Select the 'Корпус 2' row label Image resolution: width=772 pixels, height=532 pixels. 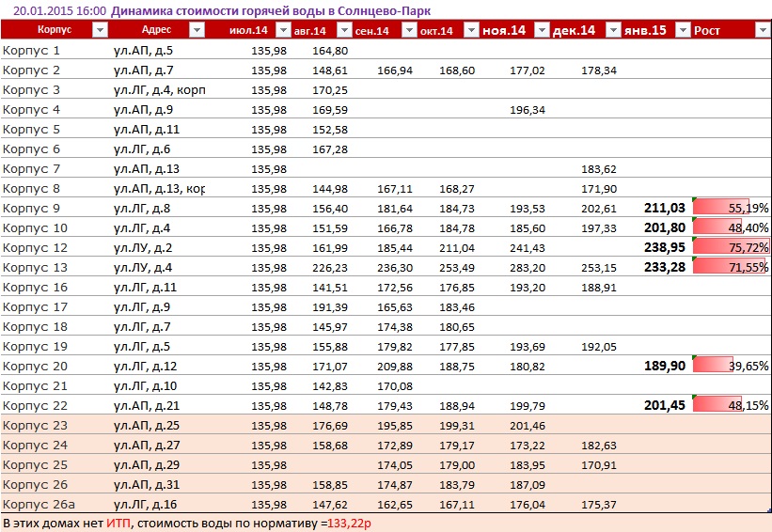[31, 70]
